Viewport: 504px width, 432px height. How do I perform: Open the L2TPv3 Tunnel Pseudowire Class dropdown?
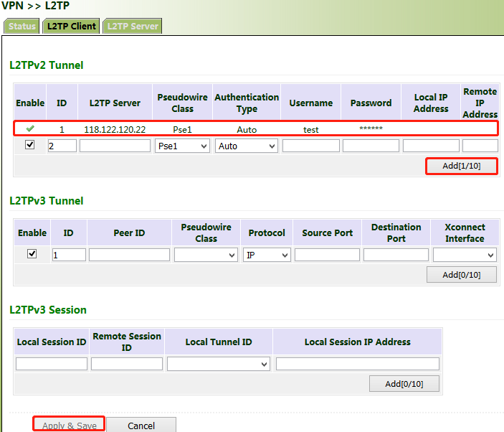206,255
